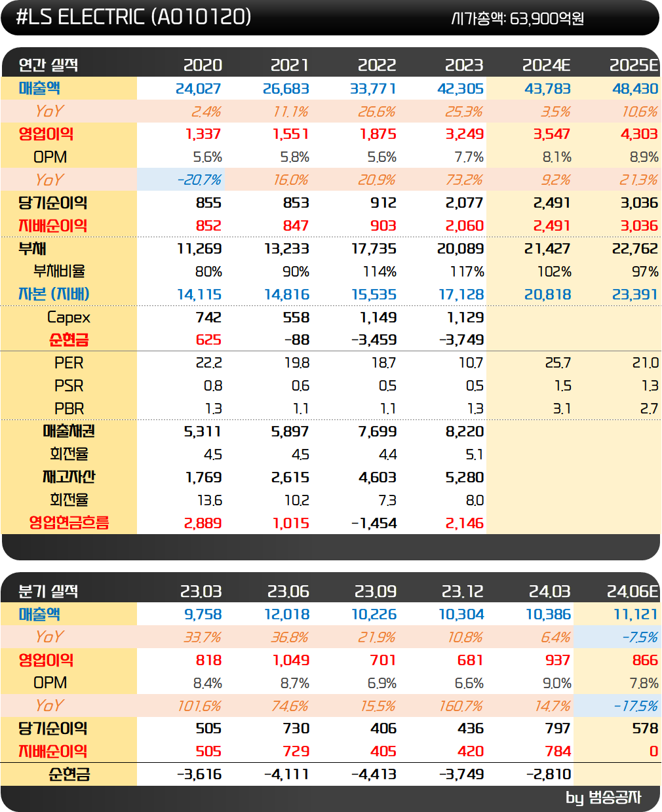Click the revenue YoY value '26.6%'
Image resolution: width=662 pixels, height=812 pixels.
(377, 111)
